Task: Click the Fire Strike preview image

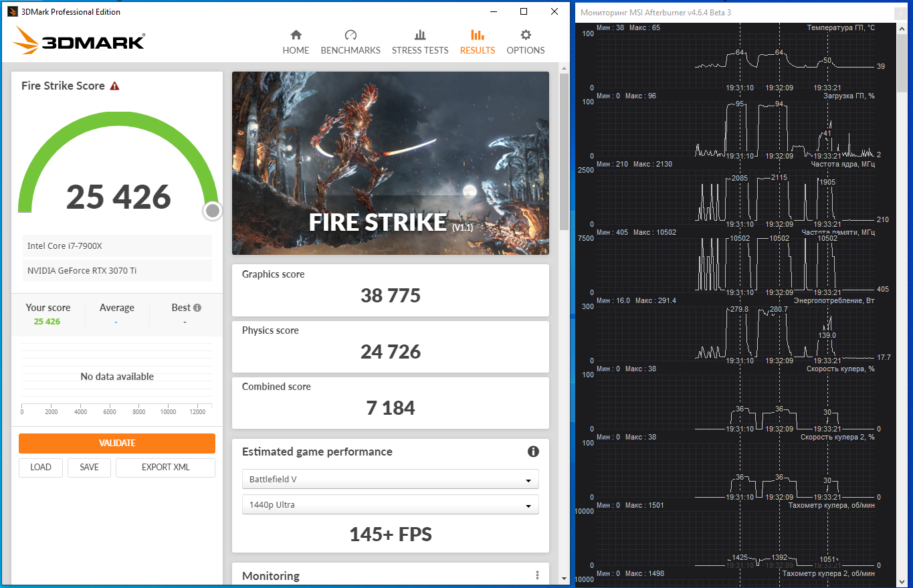Action: pos(390,163)
